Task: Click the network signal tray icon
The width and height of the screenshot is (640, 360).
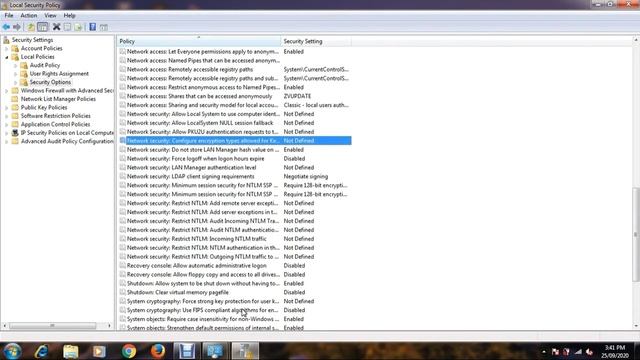Action: pyautogui.click(x=578, y=351)
